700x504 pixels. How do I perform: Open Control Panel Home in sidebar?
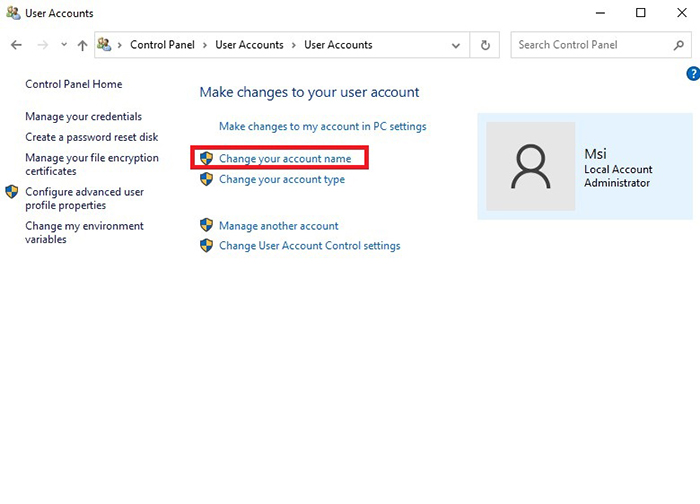coord(73,85)
